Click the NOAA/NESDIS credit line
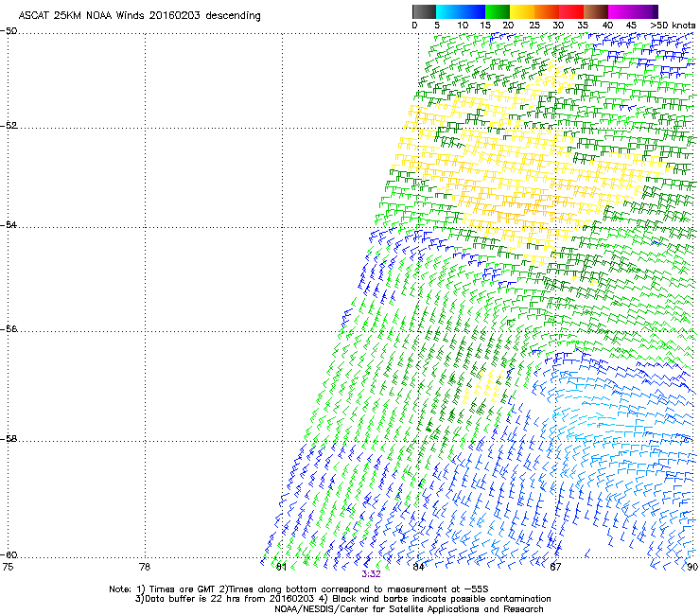This screenshot has height=615, width=700. pyautogui.click(x=409, y=609)
